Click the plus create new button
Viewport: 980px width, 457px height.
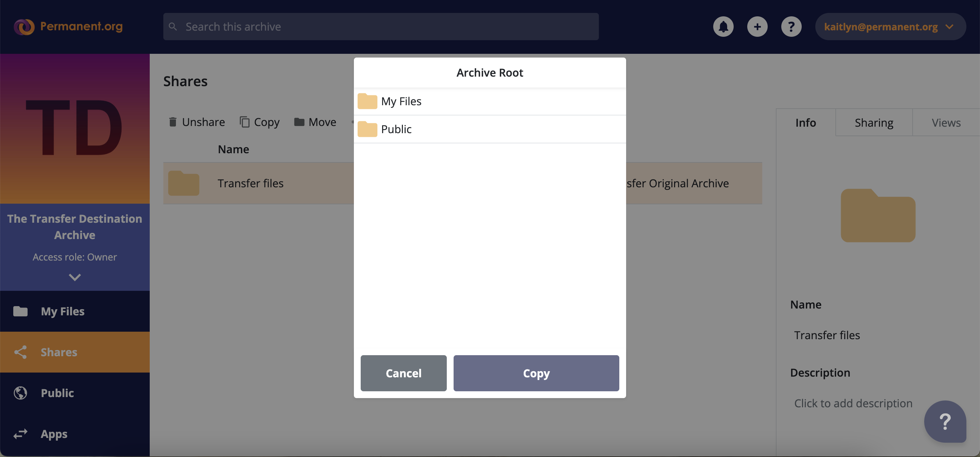coord(757,27)
